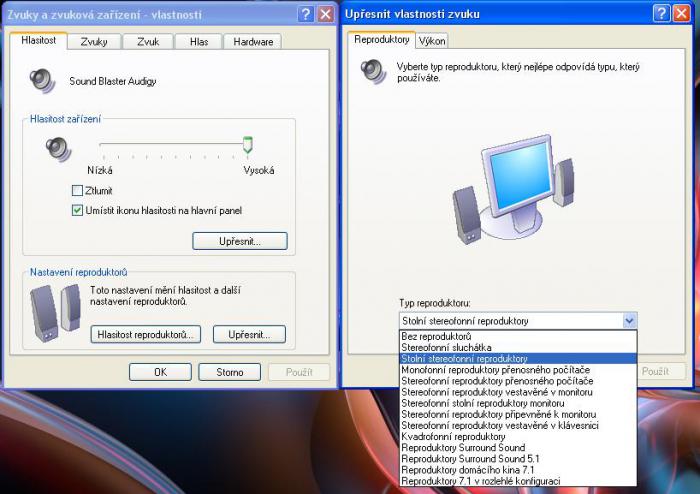700x494 pixels.
Task: Switch to the Zvuky tab
Action: click(x=94, y=41)
